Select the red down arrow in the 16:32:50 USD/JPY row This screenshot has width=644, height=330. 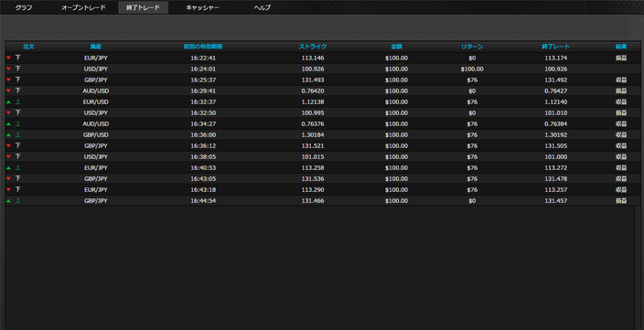tap(8, 112)
